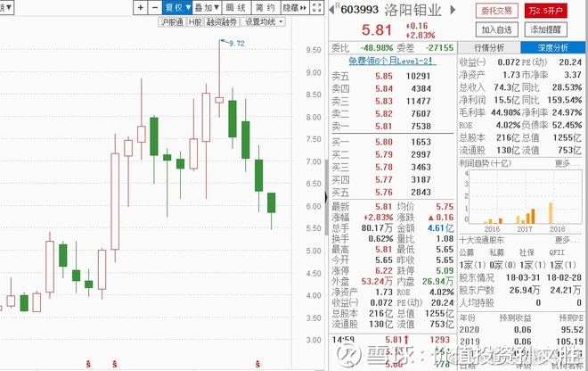Click rightmost S marker under the chart

(257, 364)
